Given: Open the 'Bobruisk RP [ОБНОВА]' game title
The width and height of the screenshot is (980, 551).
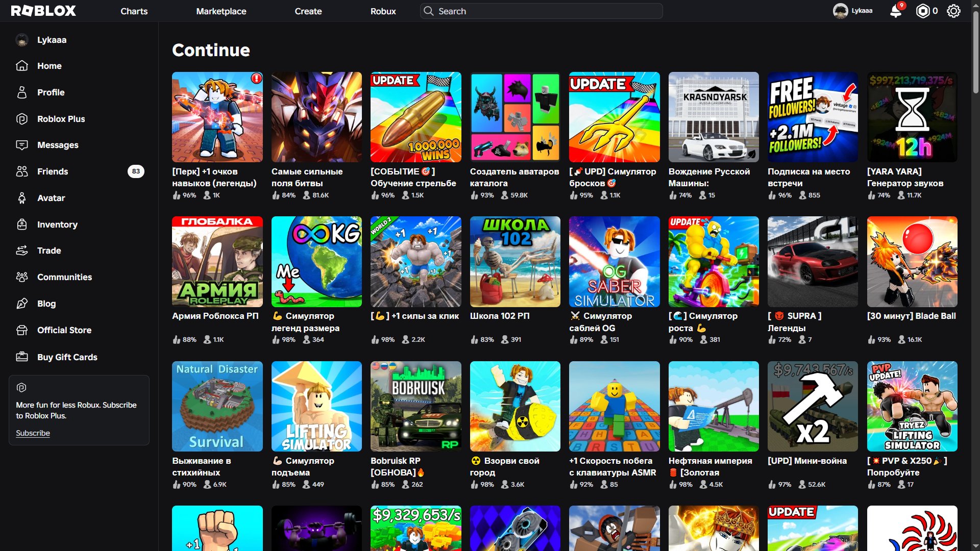Looking at the screenshot, I should point(398,466).
